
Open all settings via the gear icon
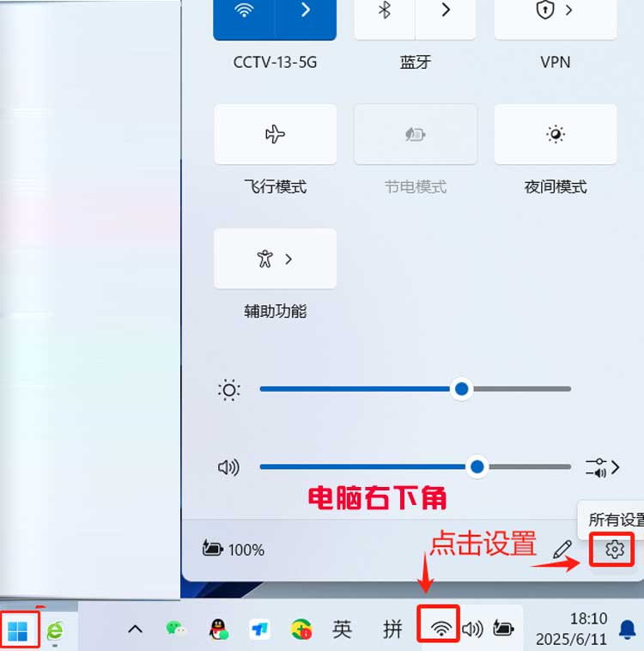click(x=614, y=550)
